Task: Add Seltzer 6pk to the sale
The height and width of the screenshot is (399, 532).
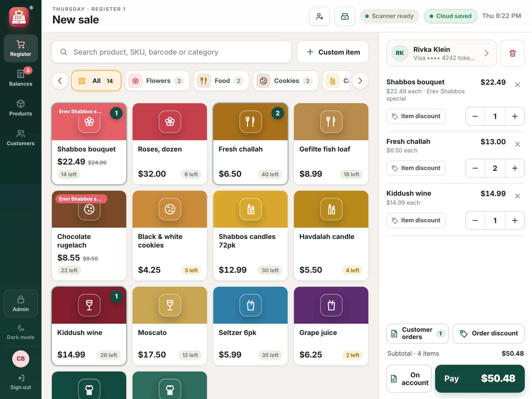Action: point(250,326)
